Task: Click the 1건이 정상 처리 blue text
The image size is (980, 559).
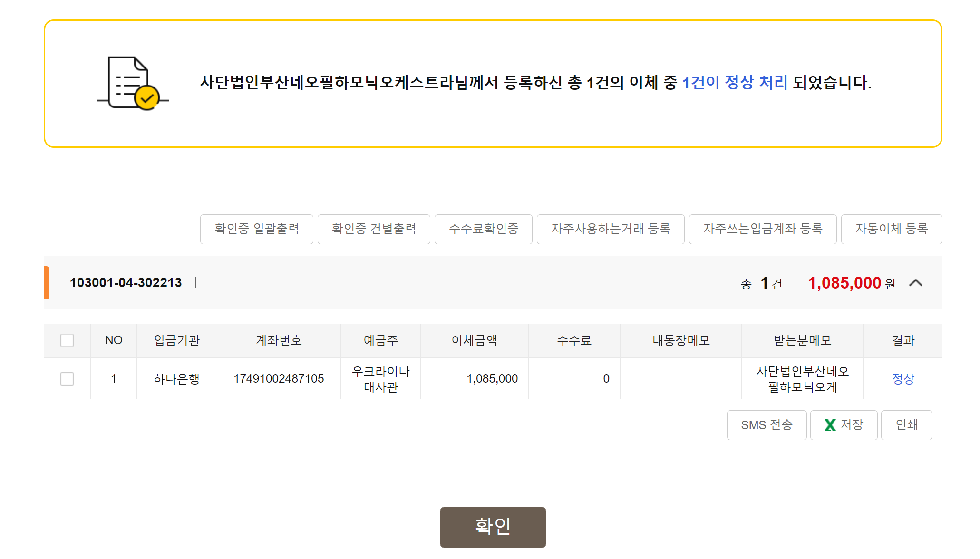Action: [735, 83]
